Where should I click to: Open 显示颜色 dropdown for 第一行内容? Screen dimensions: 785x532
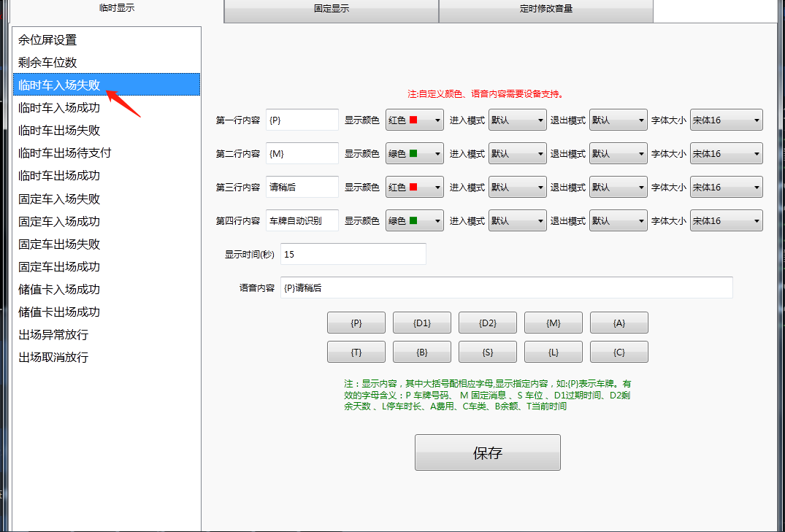(x=415, y=120)
